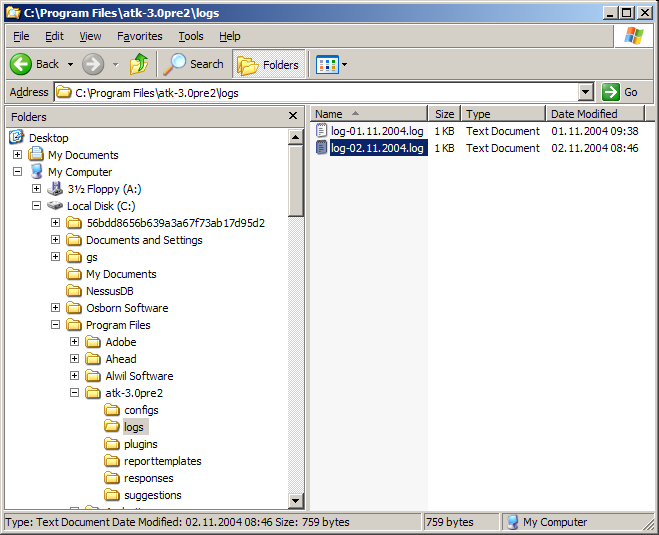Open the Help menu

[x=229, y=37]
